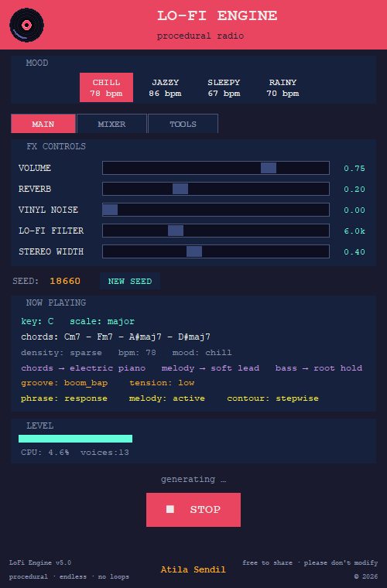
Task: Click the 'voices:13' readout
Action: (104, 453)
